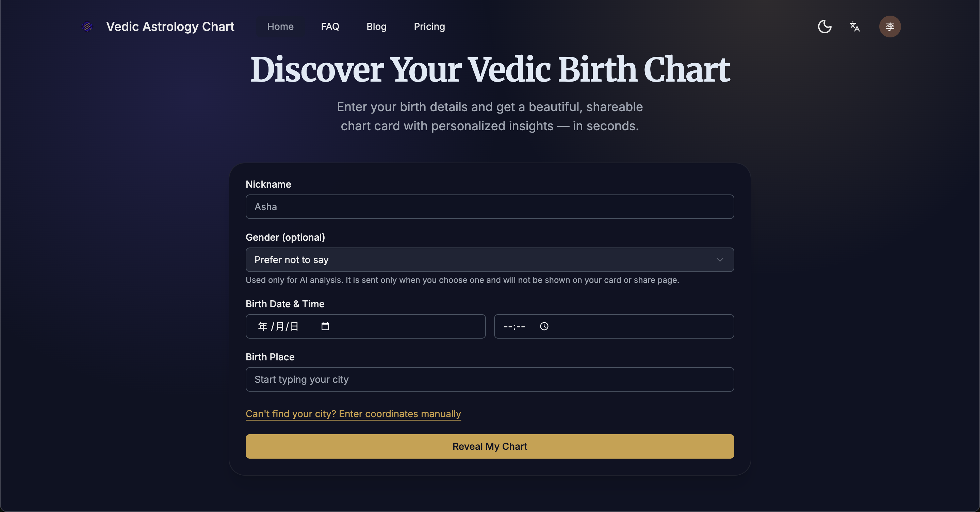This screenshot has width=980, height=512.
Task: Select the translate icon near the avatar
Action: point(854,27)
